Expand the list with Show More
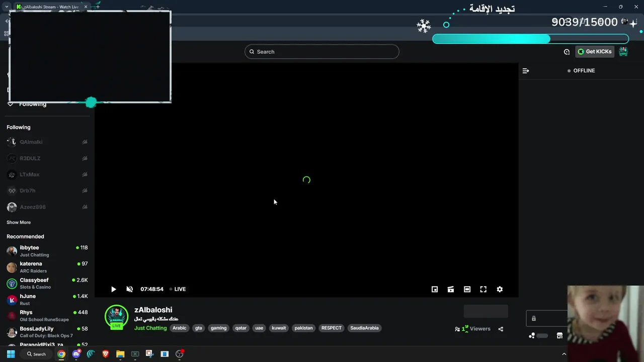This screenshot has height=362, width=644. point(19,222)
